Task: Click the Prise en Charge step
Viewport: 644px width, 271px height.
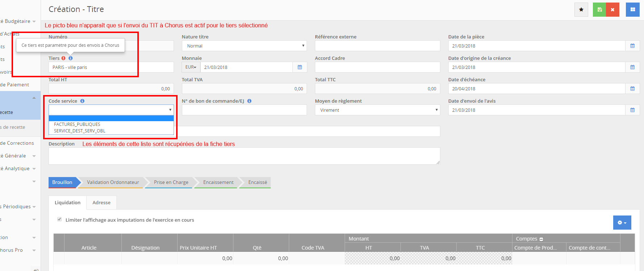Action: [x=171, y=182]
